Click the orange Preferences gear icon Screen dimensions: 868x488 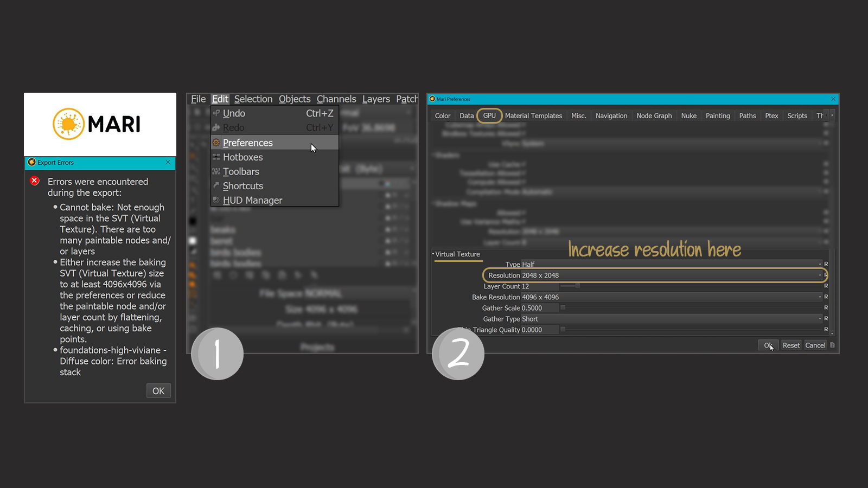point(216,143)
